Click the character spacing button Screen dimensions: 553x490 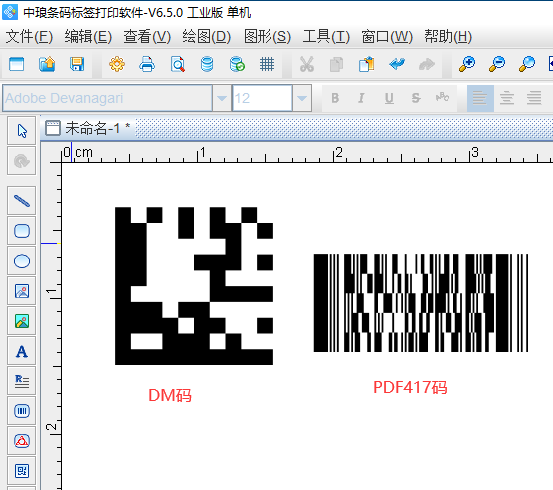442,97
